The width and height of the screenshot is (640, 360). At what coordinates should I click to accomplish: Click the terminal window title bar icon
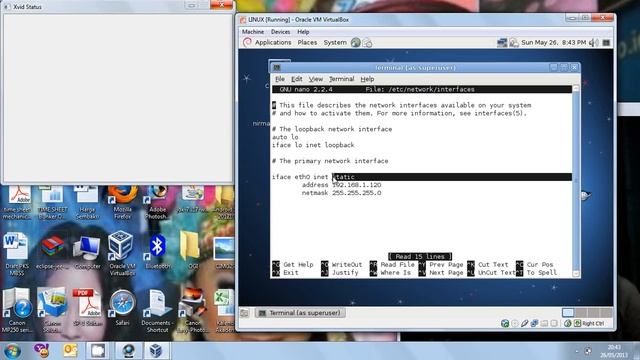[x=277, y=67]
